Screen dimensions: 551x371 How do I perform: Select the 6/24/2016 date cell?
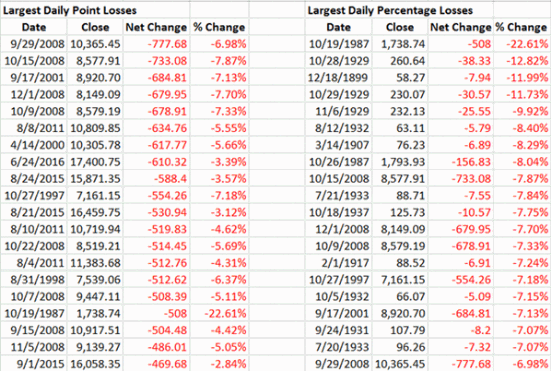(x=34, y=162)
